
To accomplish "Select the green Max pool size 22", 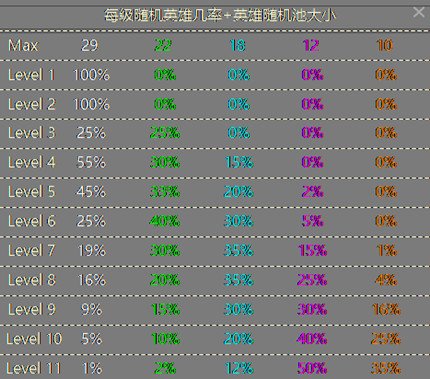I will 163,45.
